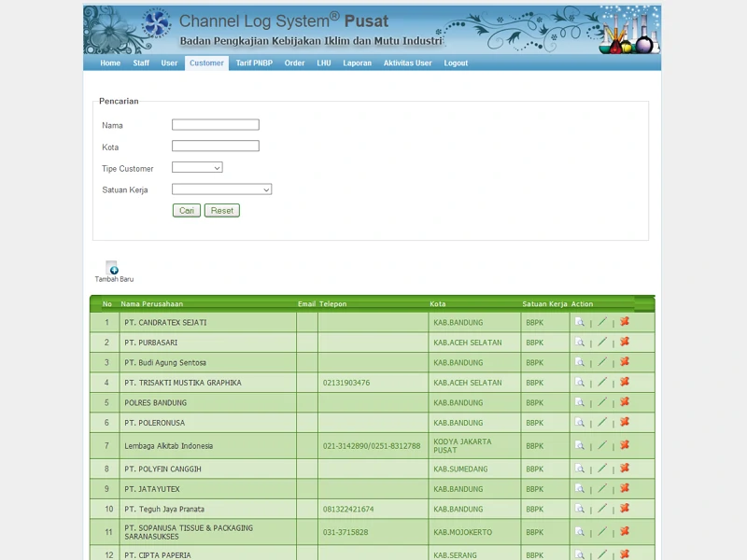Open the Laporan menu
Viewport: 747px width, 560px height.
tap(356, 63)
